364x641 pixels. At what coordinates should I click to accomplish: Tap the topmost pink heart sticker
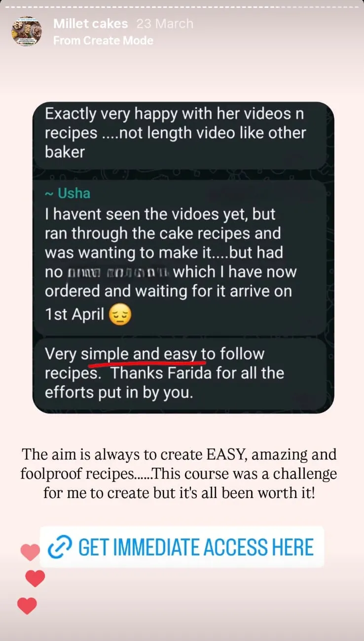click(30, 552)
